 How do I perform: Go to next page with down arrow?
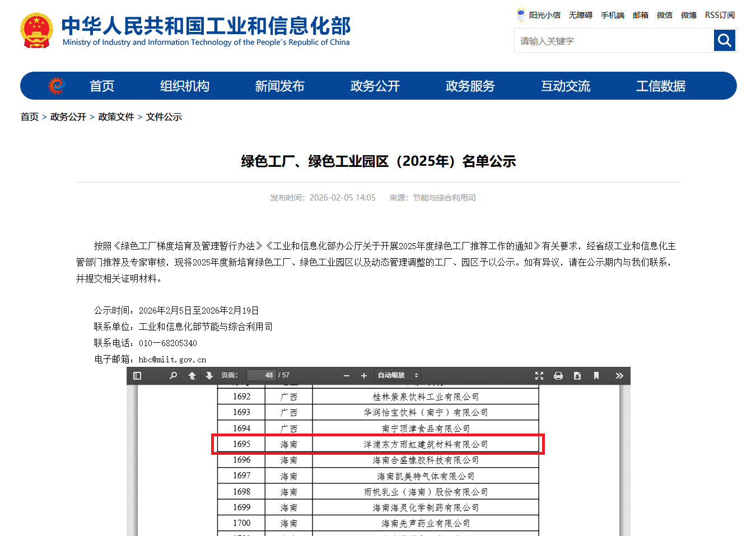click(x=209, y=375)
